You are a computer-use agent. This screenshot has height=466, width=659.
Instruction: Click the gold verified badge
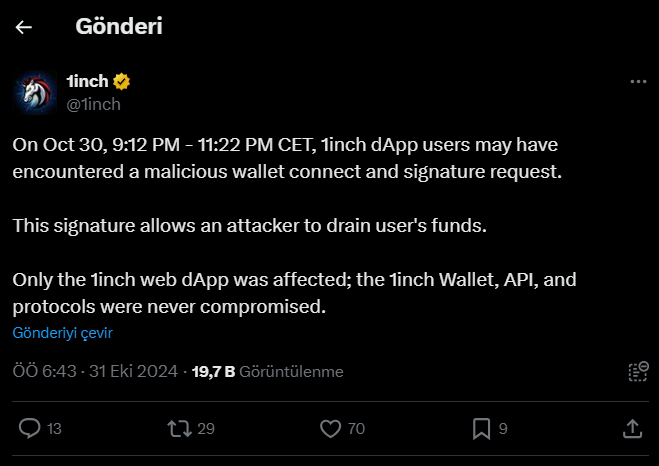(123, 82)
